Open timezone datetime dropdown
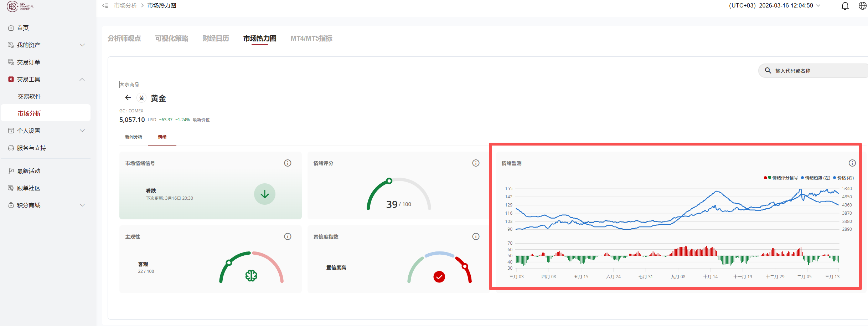This screenshot has height=326, width=868. pos(775,6)
